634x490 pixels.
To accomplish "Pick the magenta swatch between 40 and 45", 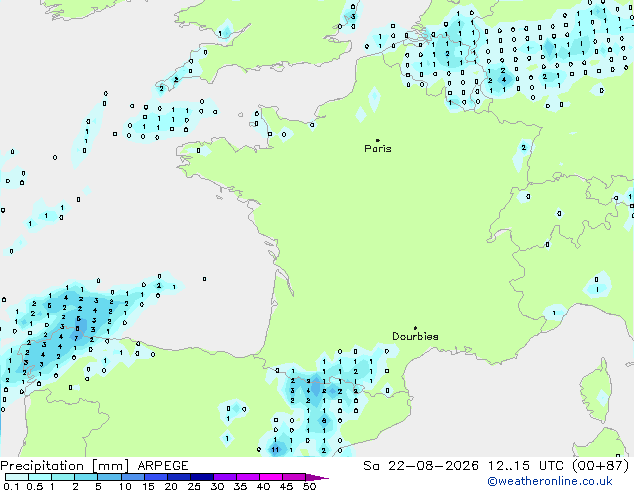I will (x=271, y=477).
